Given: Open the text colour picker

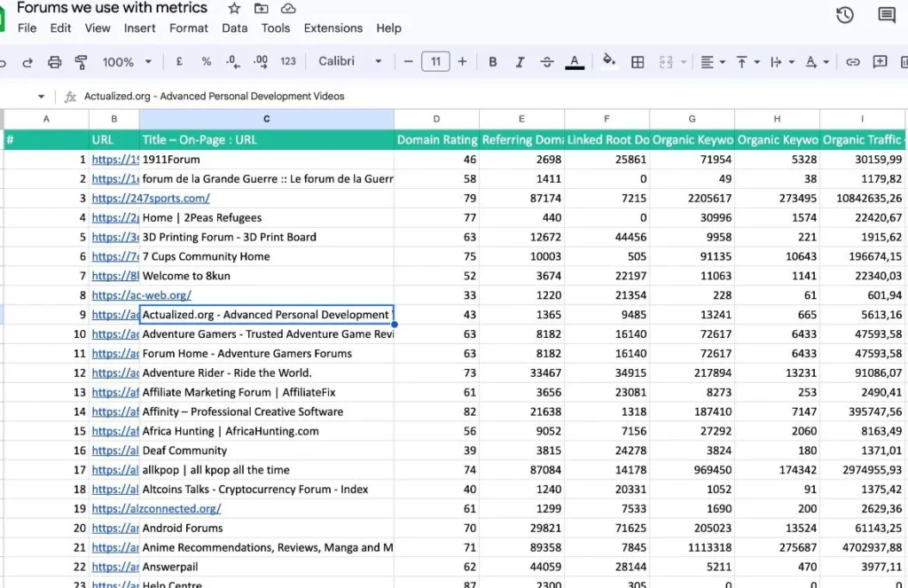Looking at the screenshot, I should pyautogui.click(x=575, y=62).
